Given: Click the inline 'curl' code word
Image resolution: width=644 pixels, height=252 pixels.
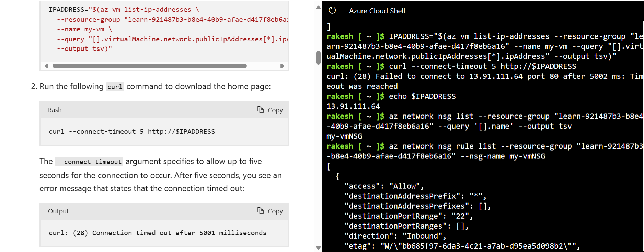Looking at the screenshot, I should (115, 87).
